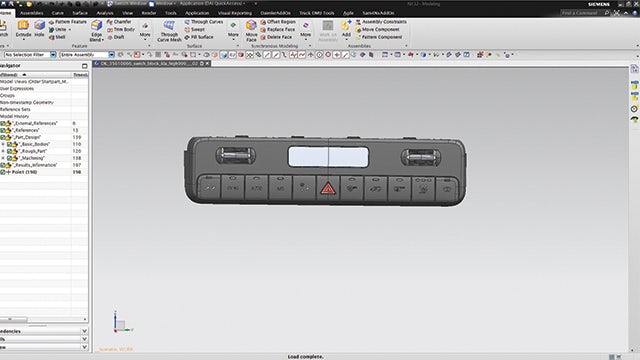Viewport: 640px width, 360px height.
Task: Open the Assemblies ribbon tab
Action: point(31,13)
